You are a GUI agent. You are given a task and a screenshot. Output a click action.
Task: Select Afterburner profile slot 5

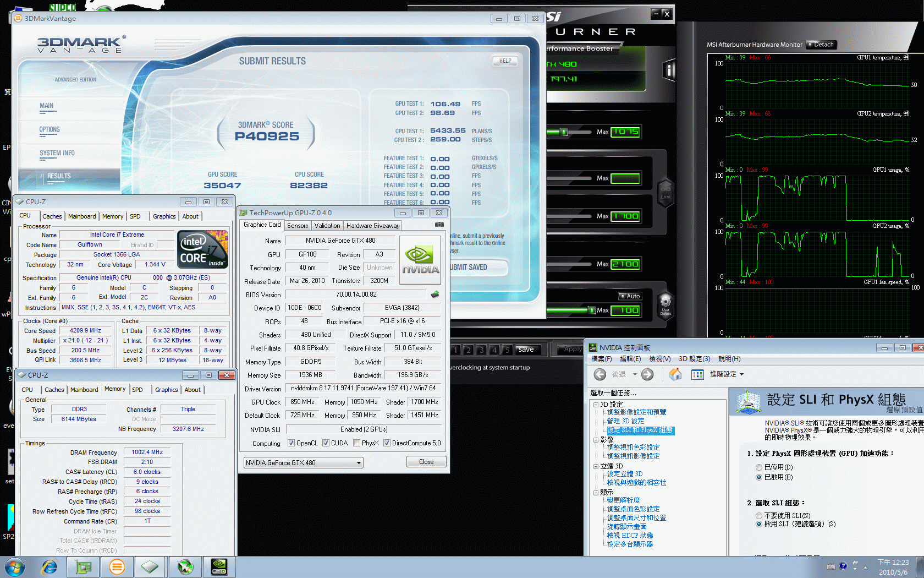[507, 350]
